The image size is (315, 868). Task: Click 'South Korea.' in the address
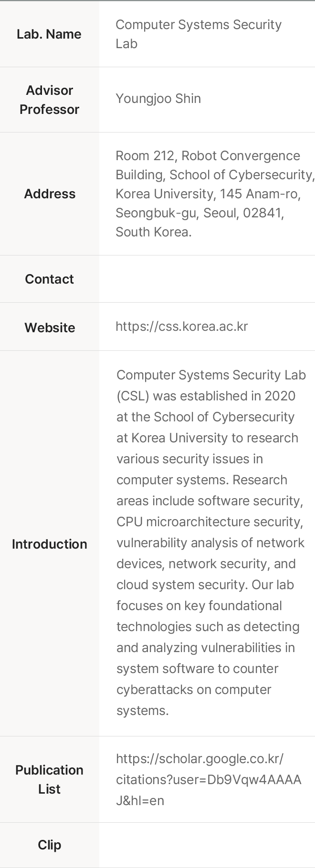[x=153, y=232]
